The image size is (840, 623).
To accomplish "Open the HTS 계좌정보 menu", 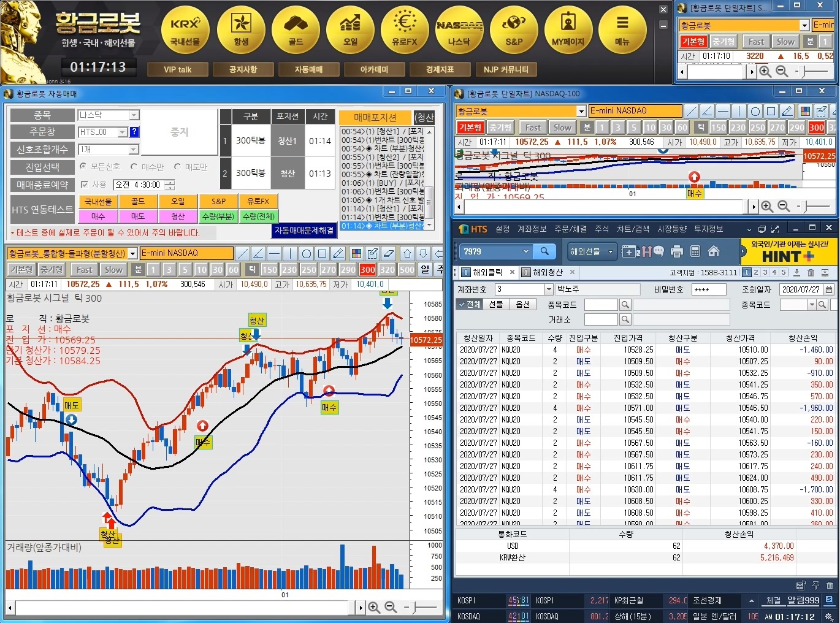I will click(x=532, y=229).
